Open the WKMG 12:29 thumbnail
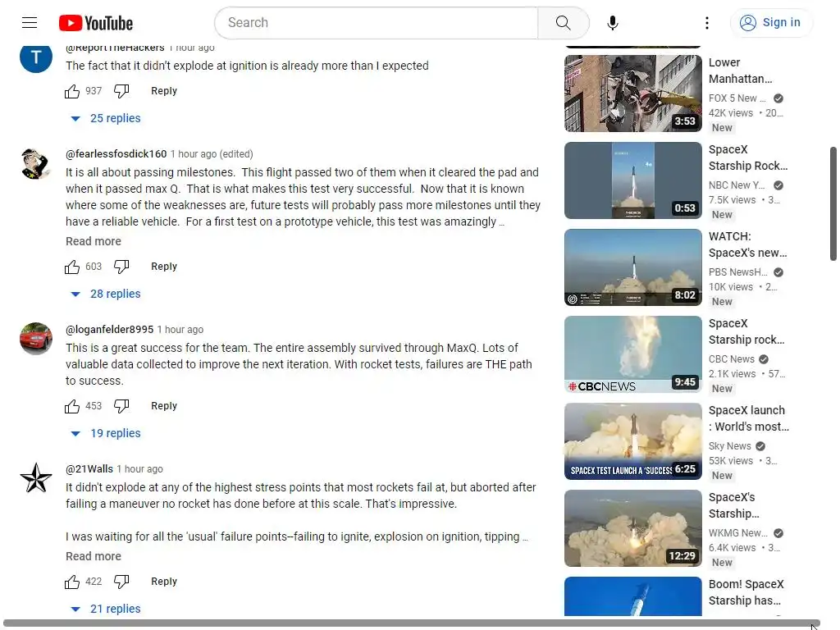Image resolution: width=840 pixels, height=630 pixels. pyautogui.click(x=632, y=528)
